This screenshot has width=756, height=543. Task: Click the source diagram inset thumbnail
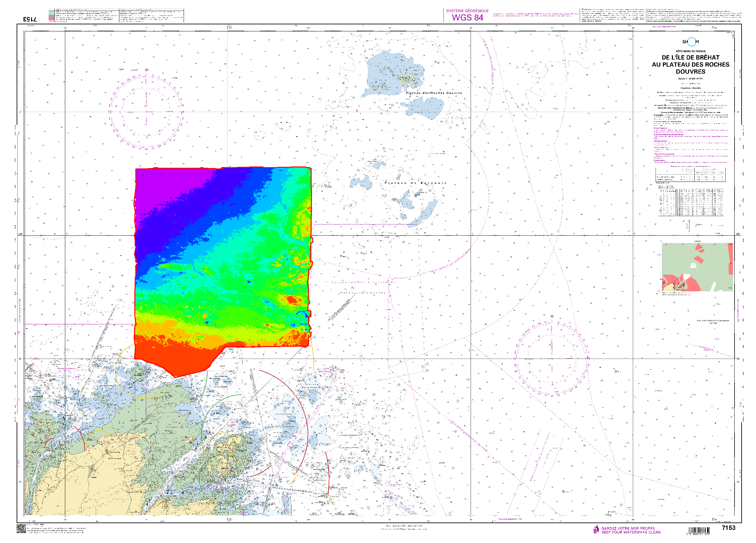coord(697,267)
